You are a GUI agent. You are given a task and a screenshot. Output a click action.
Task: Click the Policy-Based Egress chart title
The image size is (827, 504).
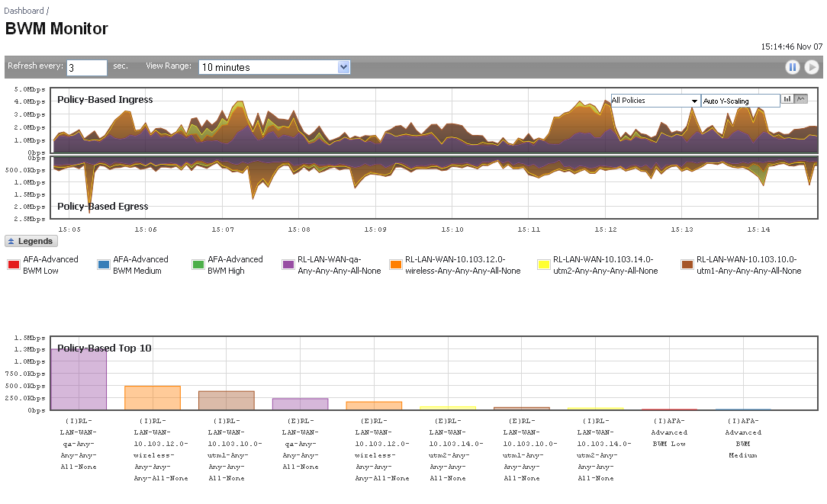click(103, 206)
